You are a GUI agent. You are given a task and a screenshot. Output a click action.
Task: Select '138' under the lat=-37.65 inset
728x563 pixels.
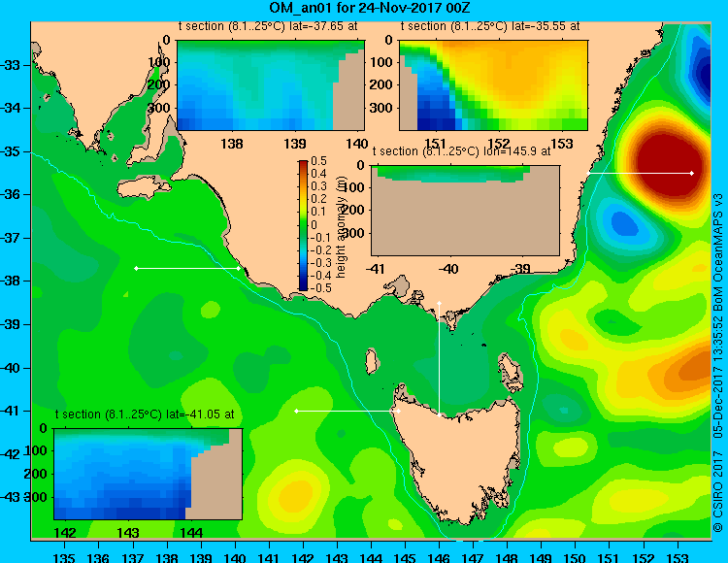(x=232, y=144)
